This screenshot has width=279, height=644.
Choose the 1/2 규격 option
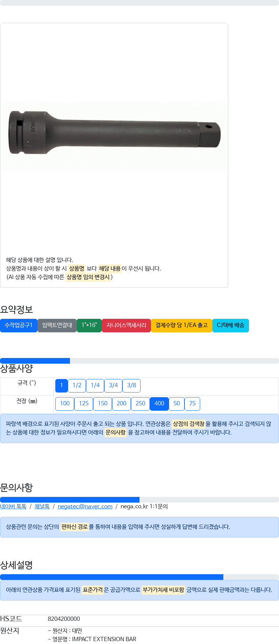click(77, 385)
